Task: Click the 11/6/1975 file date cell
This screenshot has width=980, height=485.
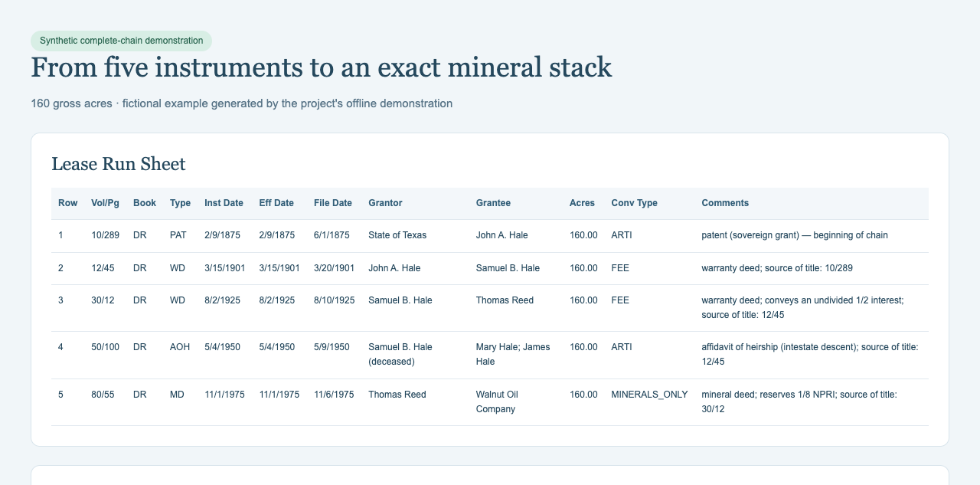Action: [x=334, y=395]
